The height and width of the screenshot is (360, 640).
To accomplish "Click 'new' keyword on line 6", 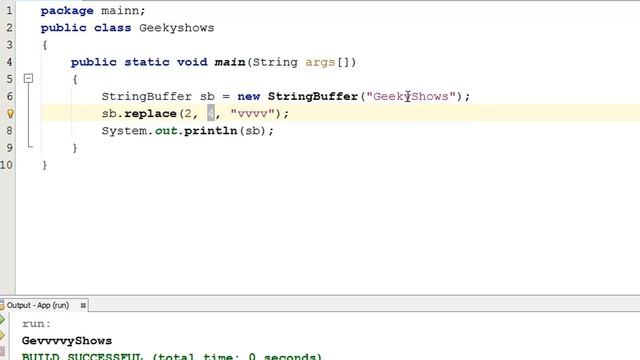I will [249, 96].
